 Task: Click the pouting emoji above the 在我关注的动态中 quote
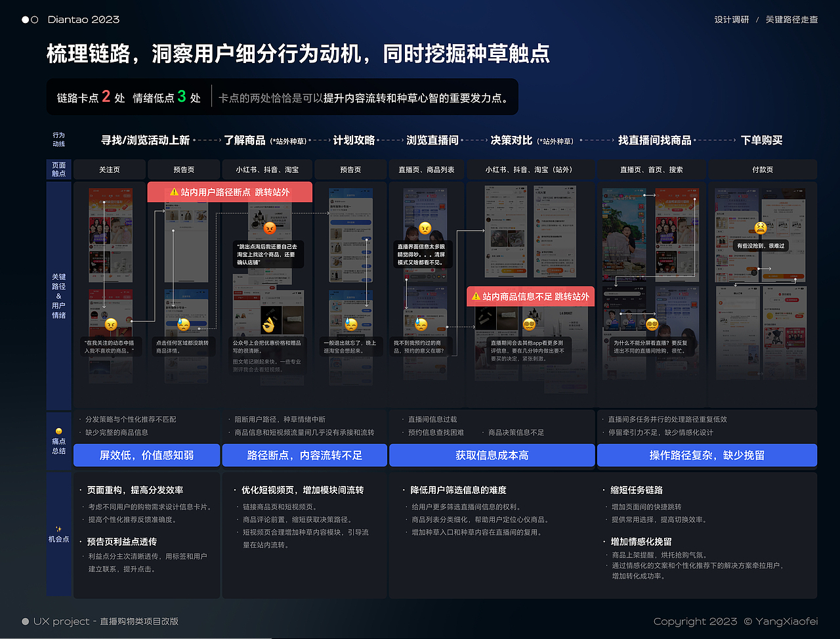pyautogui.click(x=112, y=324)
